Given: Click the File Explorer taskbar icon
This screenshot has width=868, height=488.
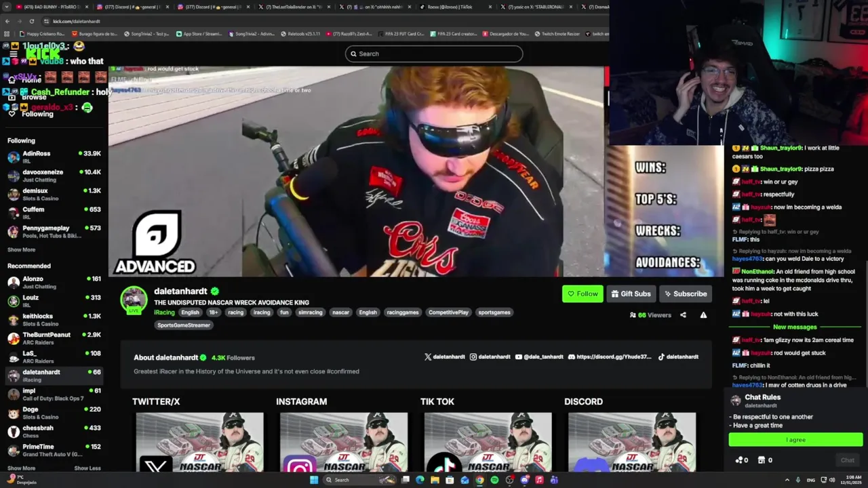Looking at the screenshot, I should point(435,480).
